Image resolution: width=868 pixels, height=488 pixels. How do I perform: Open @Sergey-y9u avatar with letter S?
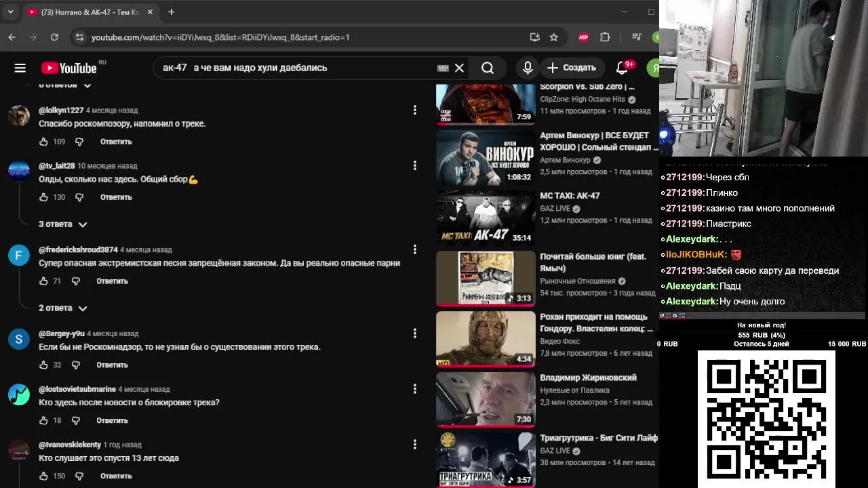point(19,339)
